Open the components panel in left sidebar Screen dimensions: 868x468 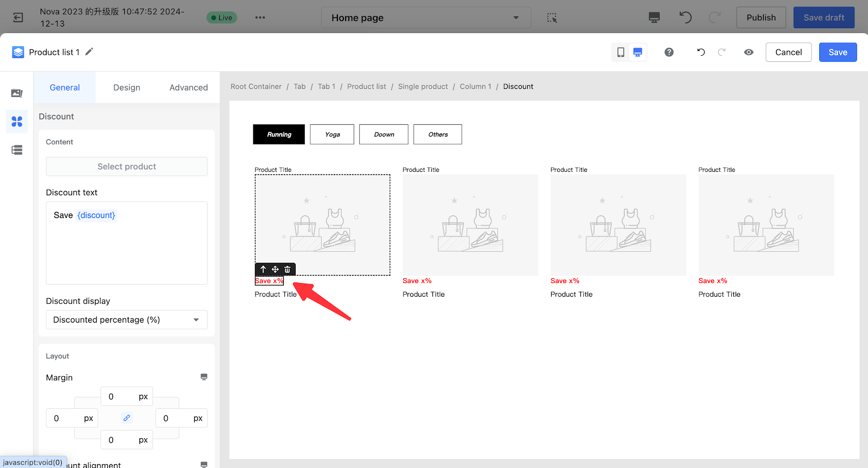click(17, 121)
